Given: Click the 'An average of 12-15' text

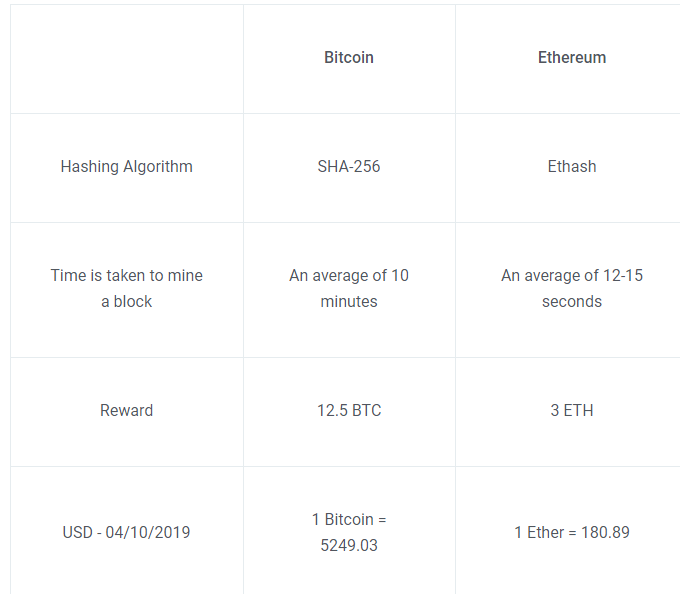Looking at the screenshot, I should click(572, 276).
